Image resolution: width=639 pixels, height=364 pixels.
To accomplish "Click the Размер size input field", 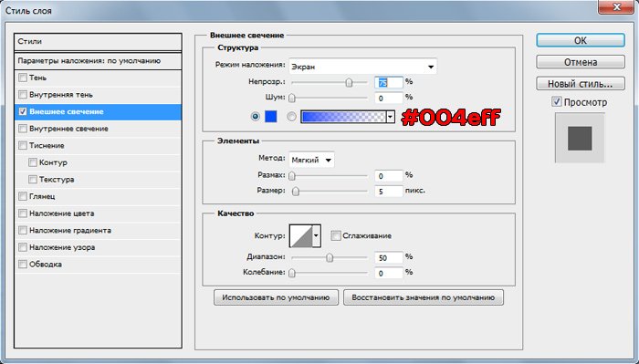I will [388, 191].
